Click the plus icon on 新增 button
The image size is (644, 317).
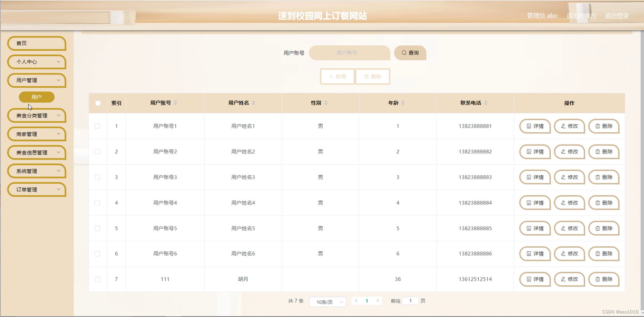(331, 77)
